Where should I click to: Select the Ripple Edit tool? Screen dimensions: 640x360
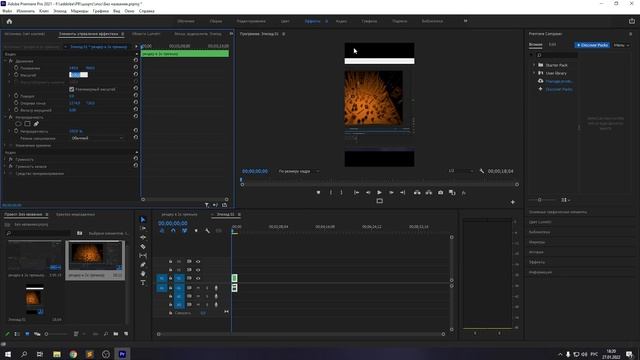pyautogui.click(x=143, y=238)
